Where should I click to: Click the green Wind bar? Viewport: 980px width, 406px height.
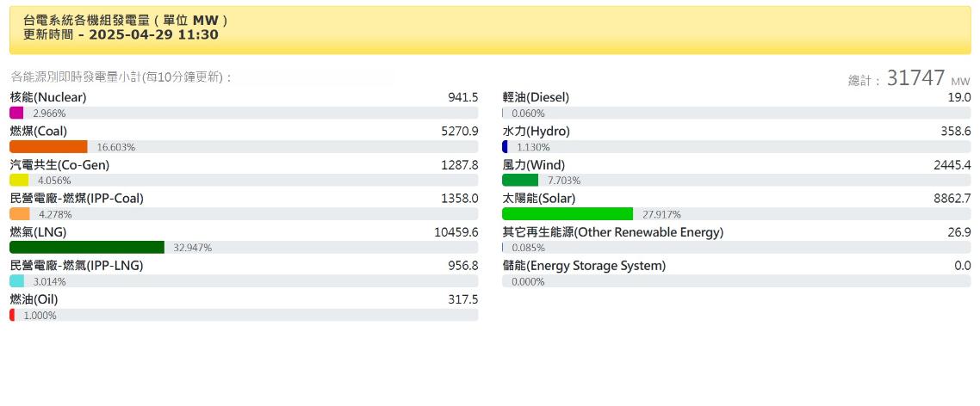tap(520, 180)
